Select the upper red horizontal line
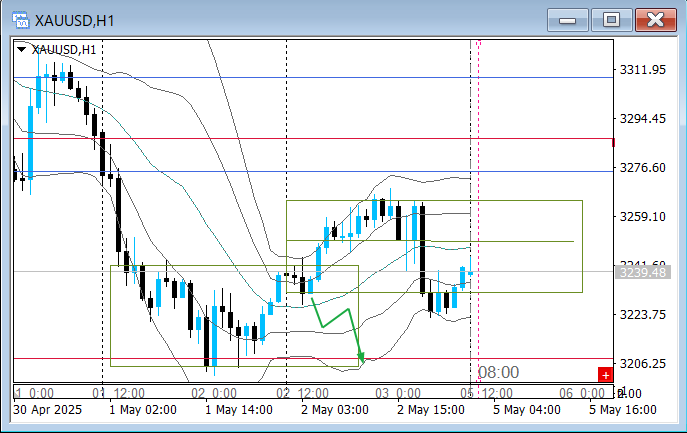687x433 pixels. 300,138
